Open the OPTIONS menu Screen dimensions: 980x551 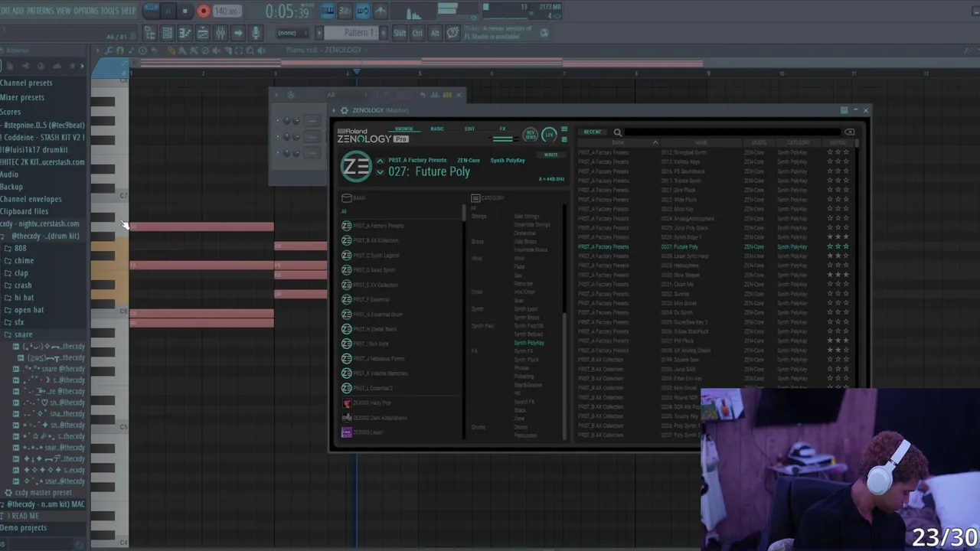click(86, 11)
